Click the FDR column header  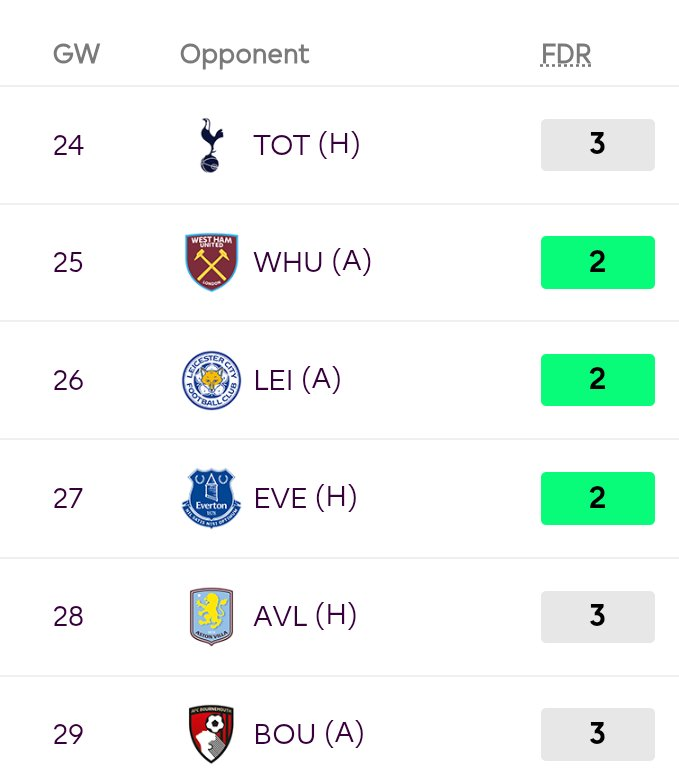566,54
